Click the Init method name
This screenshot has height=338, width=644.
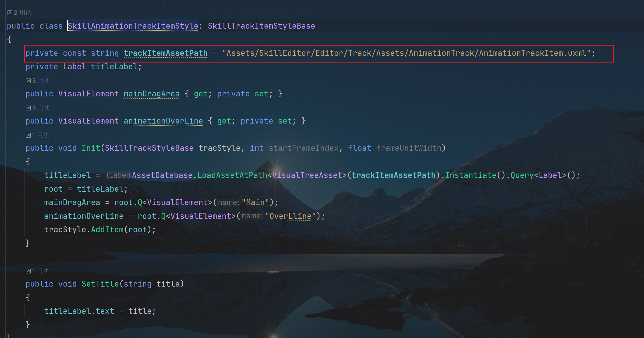click(x=91, y=148)
